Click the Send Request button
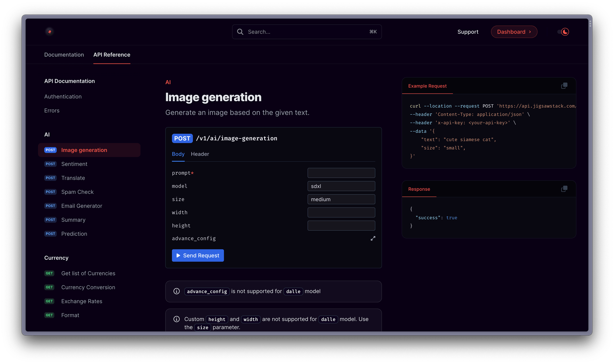 point(198,256)
